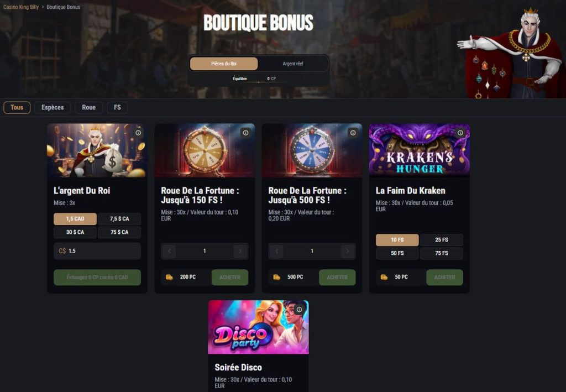Screen dimensions: 566x392
Task: Follow the Casino King Billy breadcrumb link
Action: click(x=21, y=7)
